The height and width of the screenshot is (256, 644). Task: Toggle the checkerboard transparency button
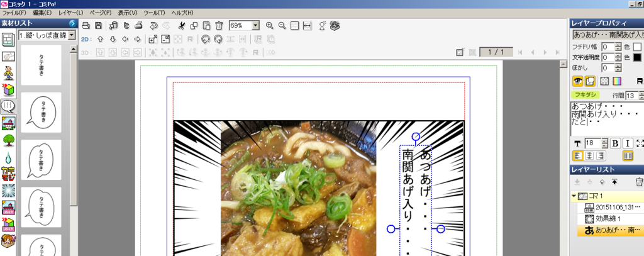pyautogui.click(x=604, y=81)
